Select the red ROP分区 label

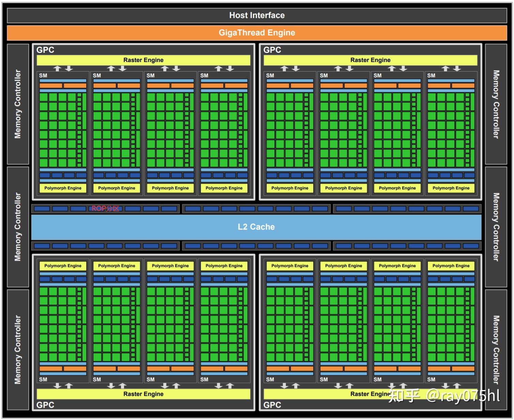tap(105, 208)
